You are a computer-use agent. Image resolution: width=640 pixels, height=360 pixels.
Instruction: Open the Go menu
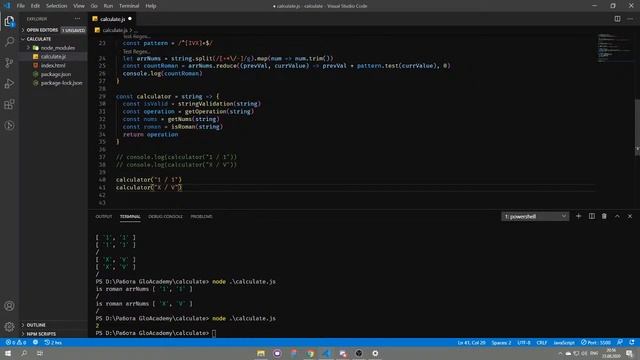coord(94,6)
